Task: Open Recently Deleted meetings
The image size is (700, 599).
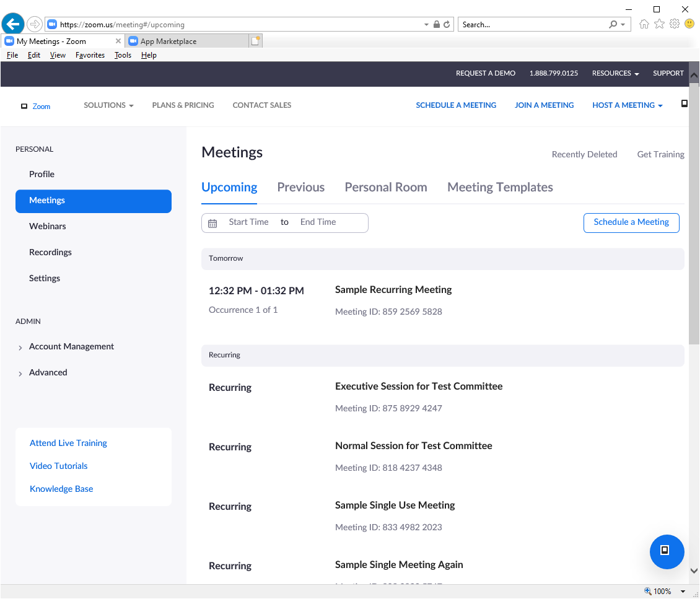Action: [x=584, y=154]
